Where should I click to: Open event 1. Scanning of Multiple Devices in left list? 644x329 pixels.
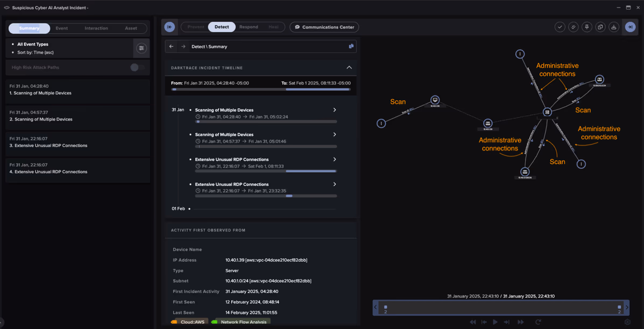pyautogui.click(x=78, y=91)
